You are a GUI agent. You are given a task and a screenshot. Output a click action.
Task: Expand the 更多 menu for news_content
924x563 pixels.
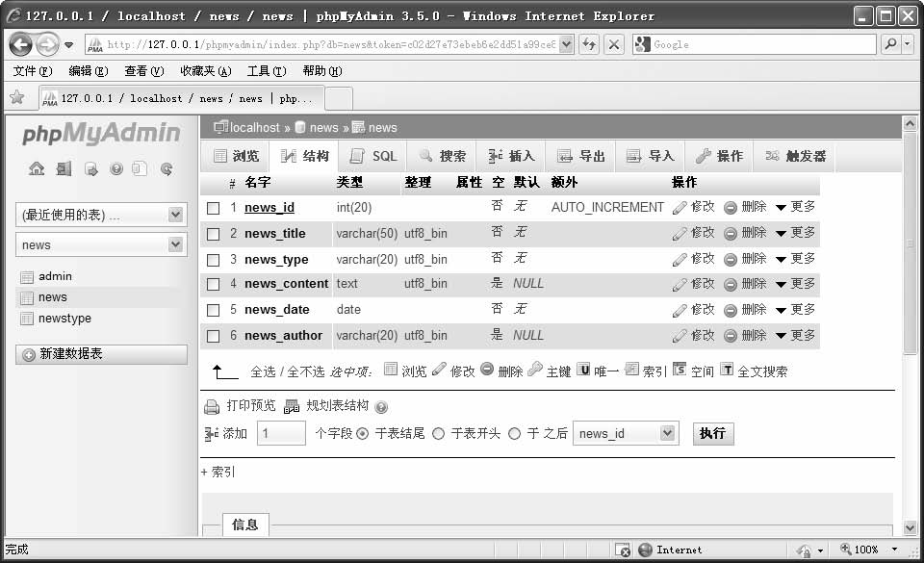[796, 284]
